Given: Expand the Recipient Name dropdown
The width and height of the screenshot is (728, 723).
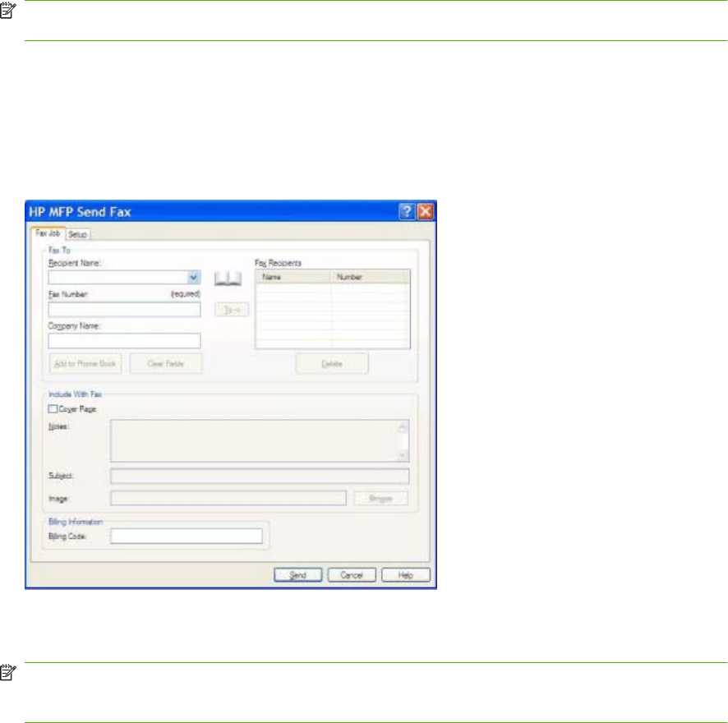Looking at the screenshot, I should [194, 278].
